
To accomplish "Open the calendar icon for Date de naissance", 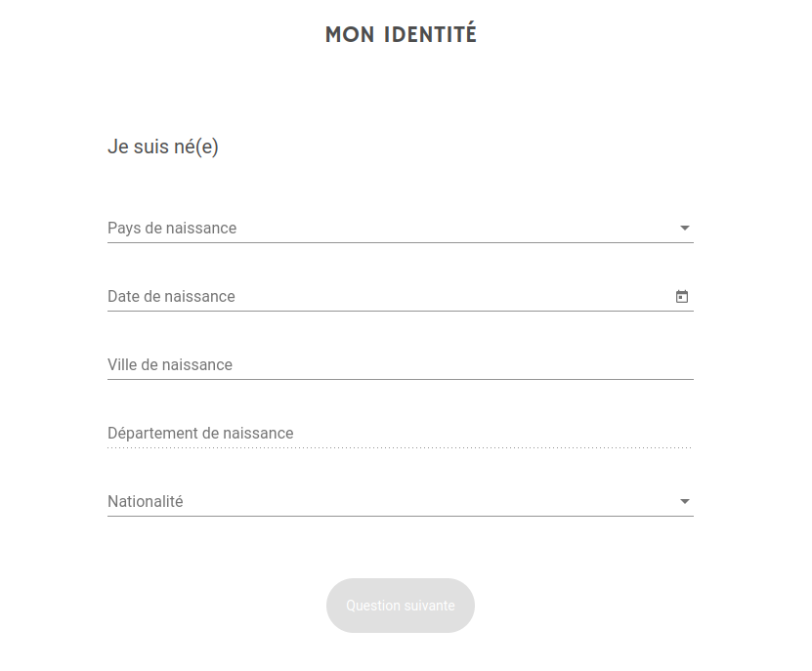I will [x=681, y=296].
